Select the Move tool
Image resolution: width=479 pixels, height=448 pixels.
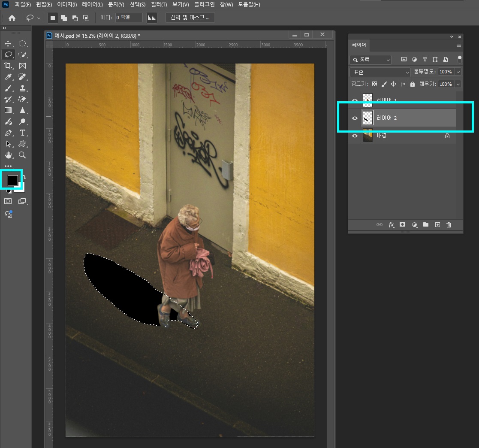coord(8,43)
